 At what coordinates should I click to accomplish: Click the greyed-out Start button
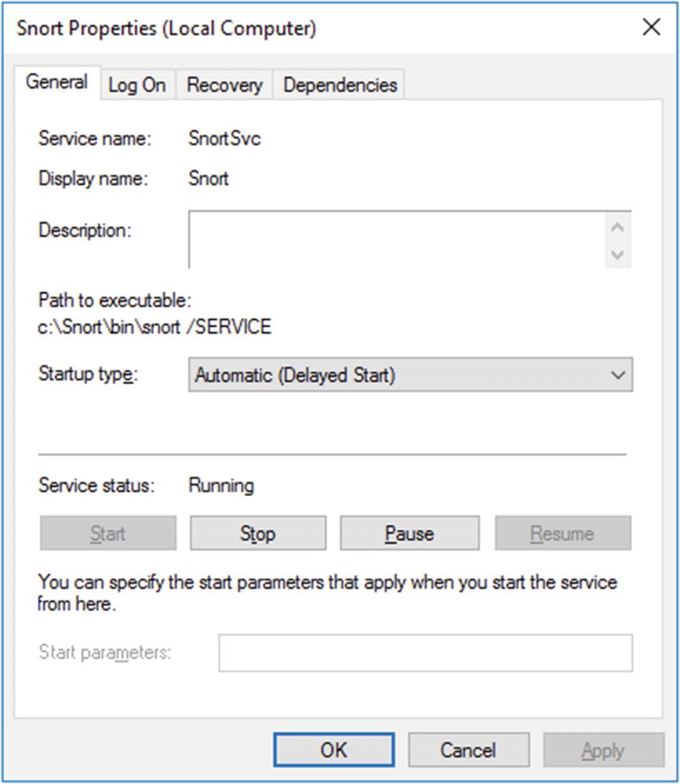pyautogui.click(x=107, y=533)
